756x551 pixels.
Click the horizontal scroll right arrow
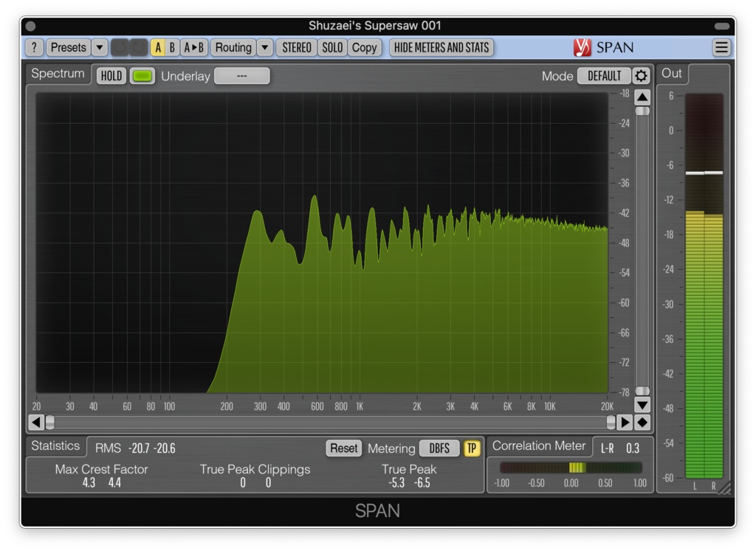pyautogui.click(x=625, y=423)
